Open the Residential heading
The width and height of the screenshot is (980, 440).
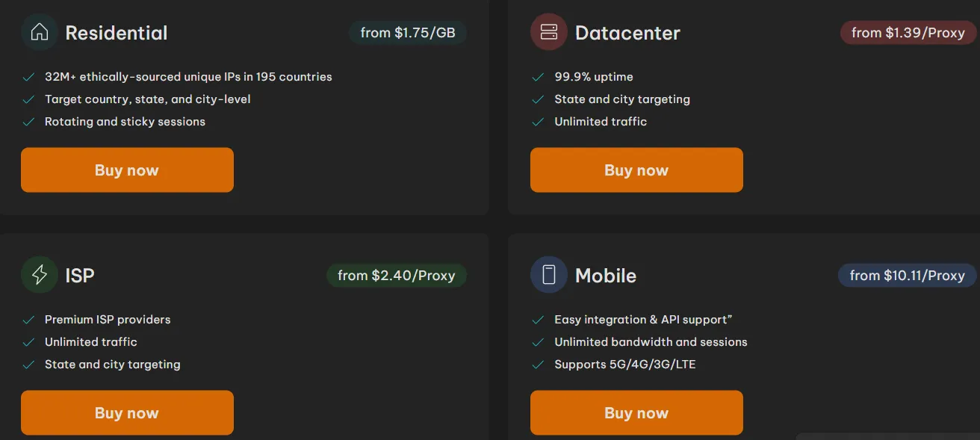click(117, 33)
